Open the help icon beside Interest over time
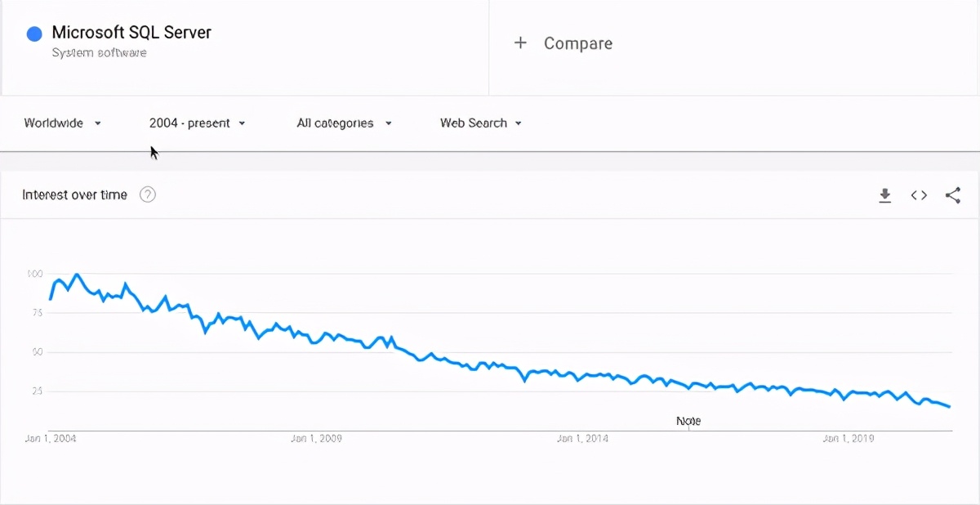The height and width of the screenshot is (505, 980). (148, 194)
